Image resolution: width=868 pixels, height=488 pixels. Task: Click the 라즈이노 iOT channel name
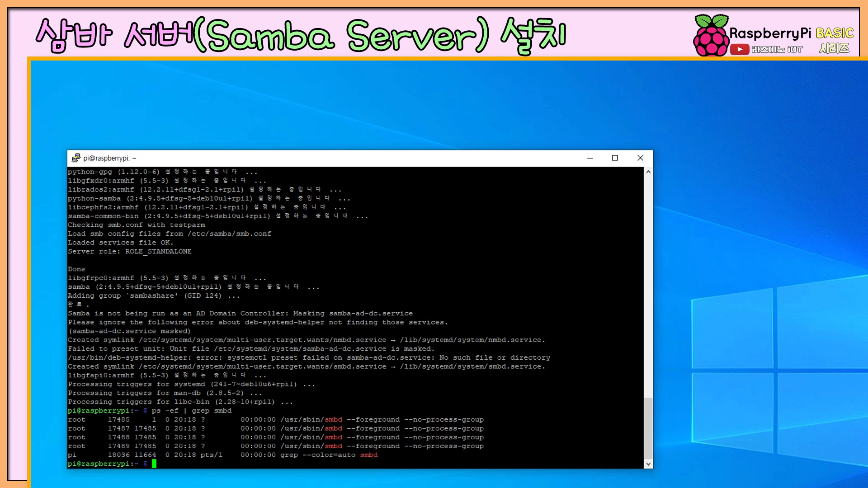tap(777, 49)
